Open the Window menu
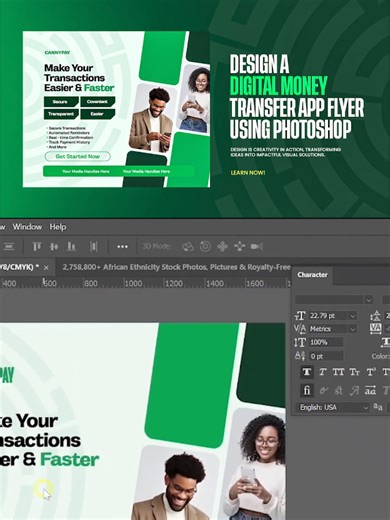This screenshot has width=390, height=520. point(27,227)
